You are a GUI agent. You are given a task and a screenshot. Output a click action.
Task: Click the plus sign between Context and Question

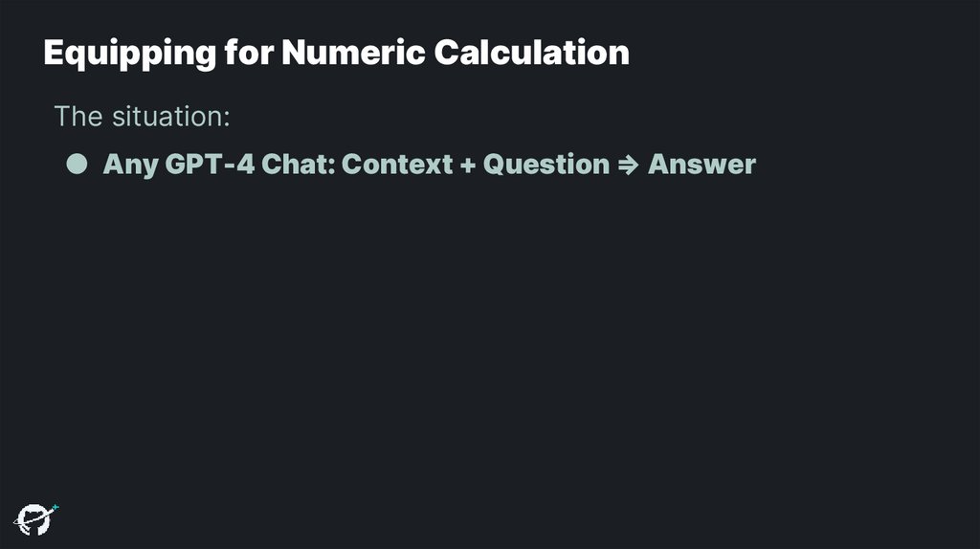click(x=467, y=165)
